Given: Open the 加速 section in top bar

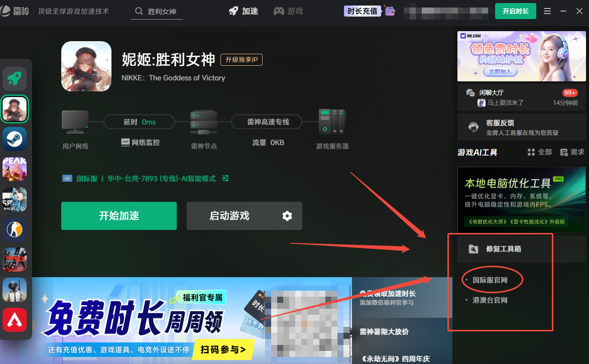Looking at the screenshot, I should click(x=243, y=11).
